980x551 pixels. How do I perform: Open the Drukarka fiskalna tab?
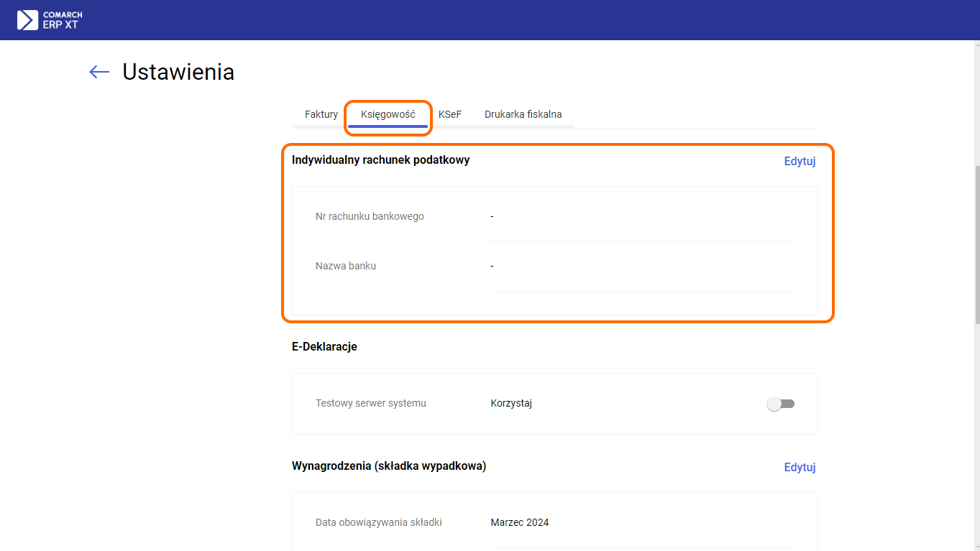pyautogui.click(x=523, y=114)
